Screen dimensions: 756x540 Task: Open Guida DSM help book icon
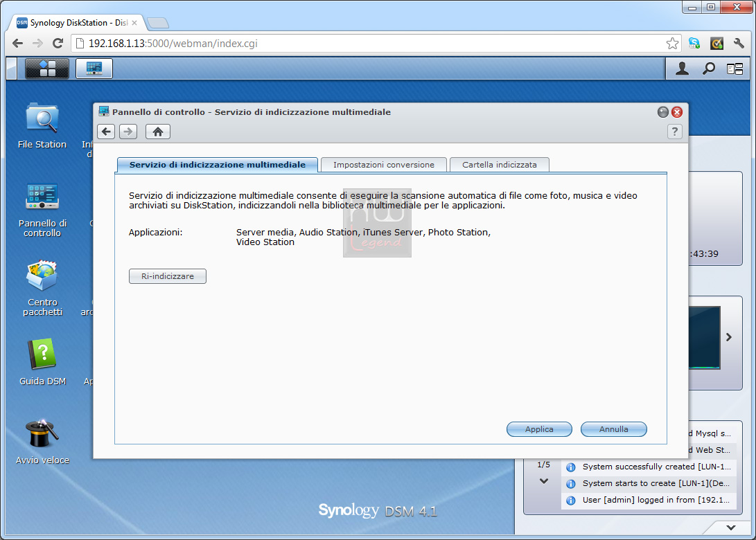[42, 363]
